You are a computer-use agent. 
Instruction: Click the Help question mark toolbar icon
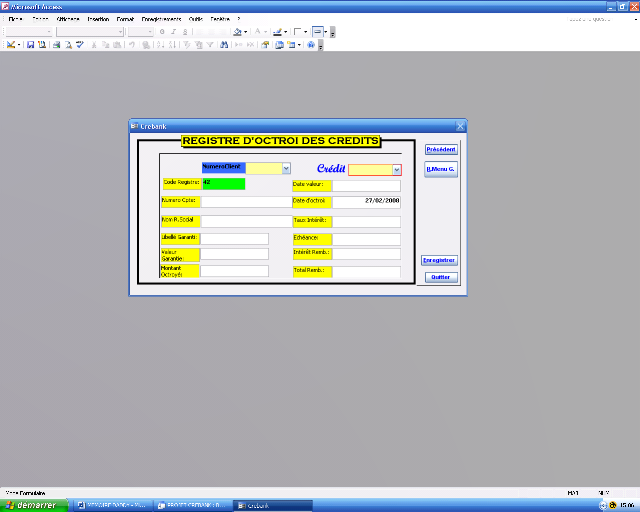[311, 45]
